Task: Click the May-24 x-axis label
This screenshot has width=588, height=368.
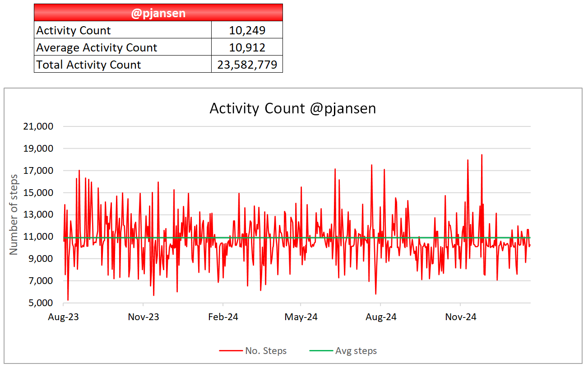Action: [x=301, y=317]
